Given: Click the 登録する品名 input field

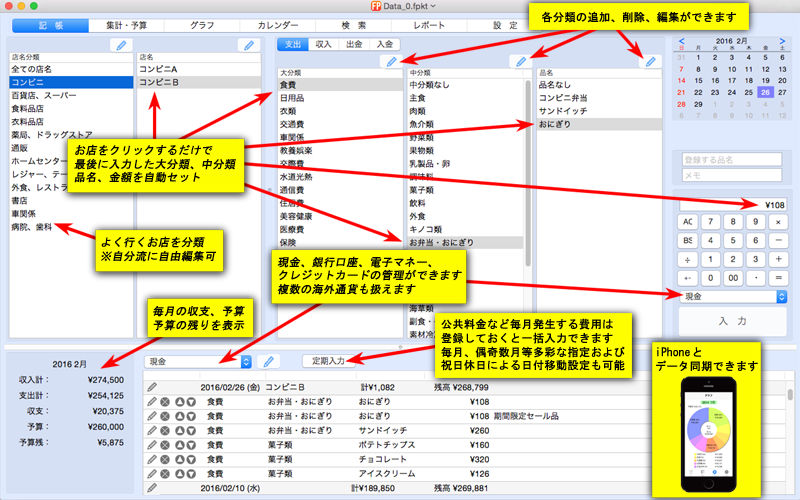Looking at the screenshot, I should 732,160.
